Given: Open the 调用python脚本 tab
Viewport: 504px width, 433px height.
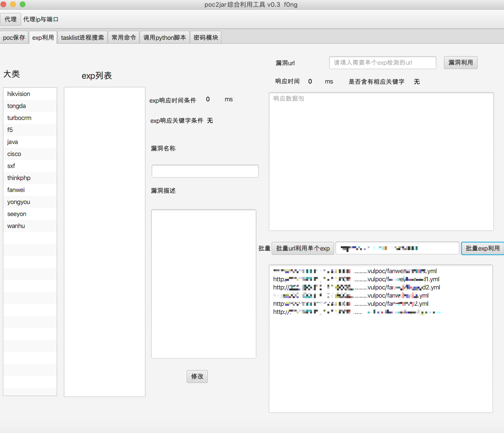Looking at the screenshot, I should pyautogui.click(x=164, y=37).
